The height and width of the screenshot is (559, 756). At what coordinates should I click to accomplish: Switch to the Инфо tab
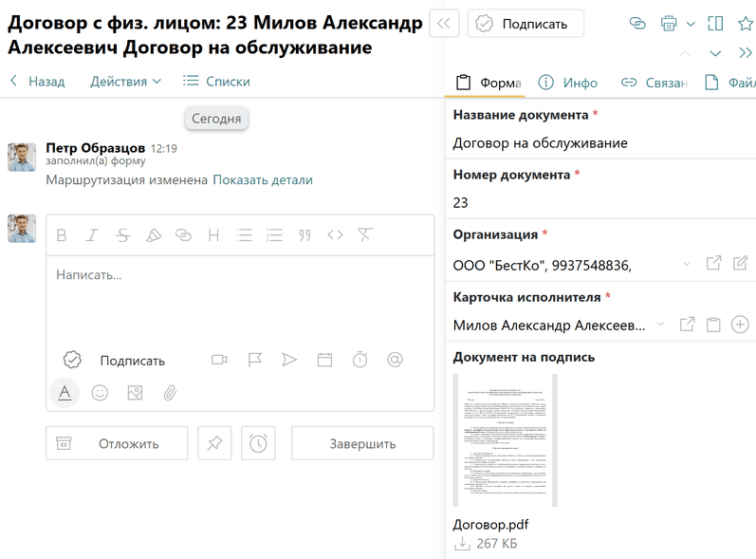click(567, 83)
